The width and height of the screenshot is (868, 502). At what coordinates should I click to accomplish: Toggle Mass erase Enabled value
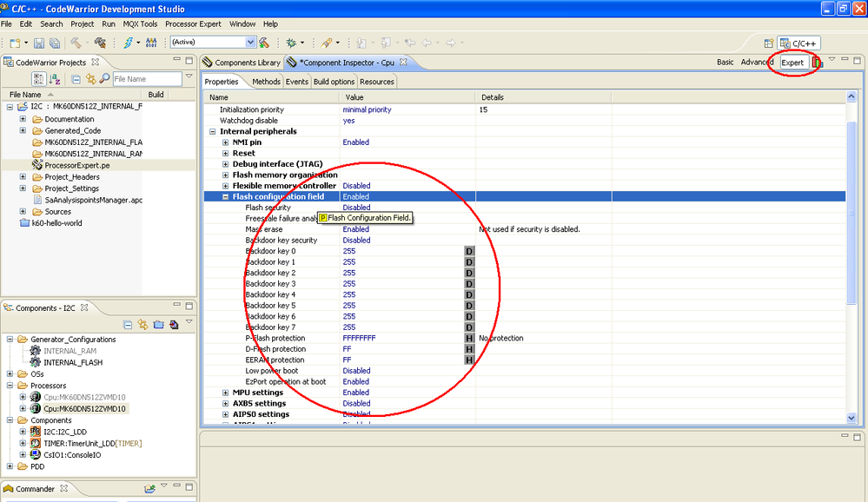(355, 229)
